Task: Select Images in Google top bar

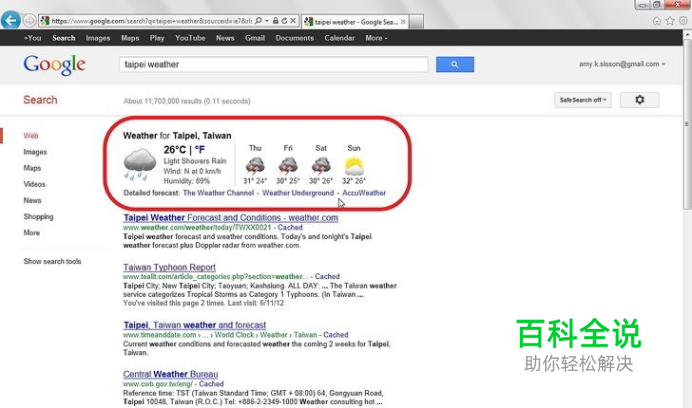Action: [x=98, y=38]
